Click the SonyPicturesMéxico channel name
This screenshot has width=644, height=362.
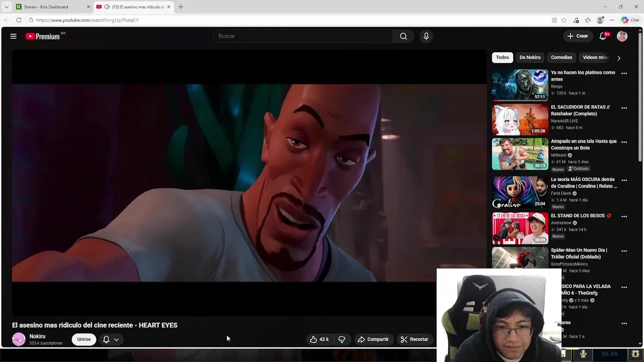click(569, 264)
